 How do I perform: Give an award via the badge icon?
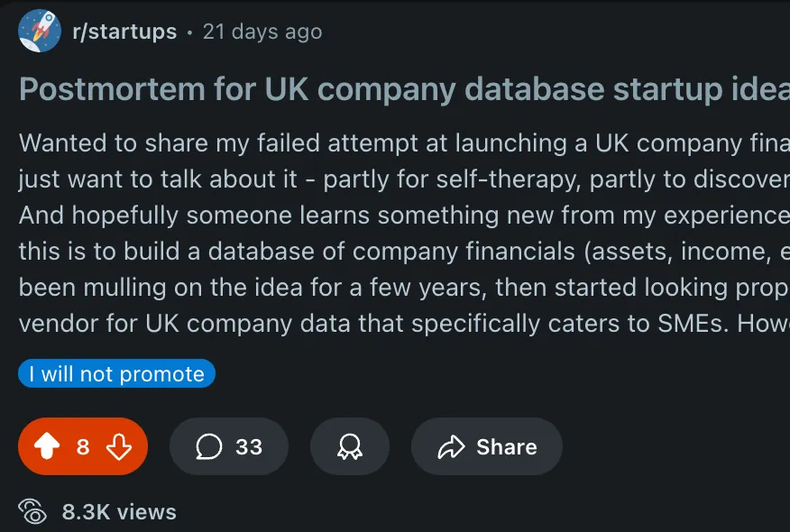349,447
